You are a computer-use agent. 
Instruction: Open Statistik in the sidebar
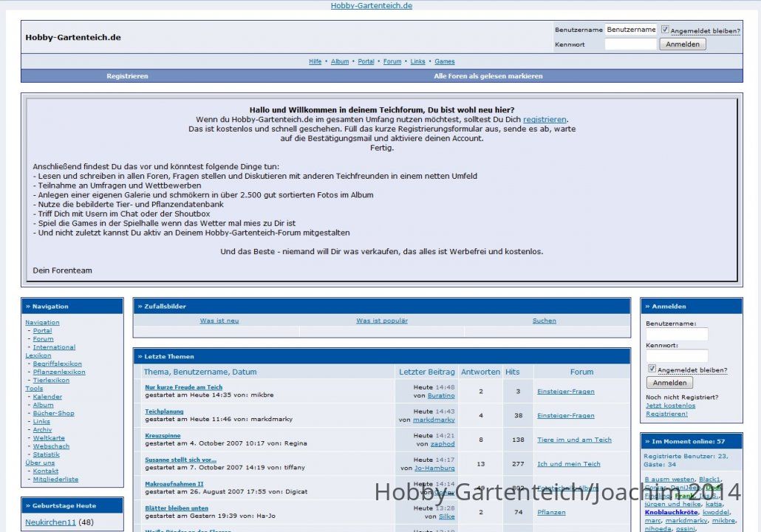(x=46, y=454)
